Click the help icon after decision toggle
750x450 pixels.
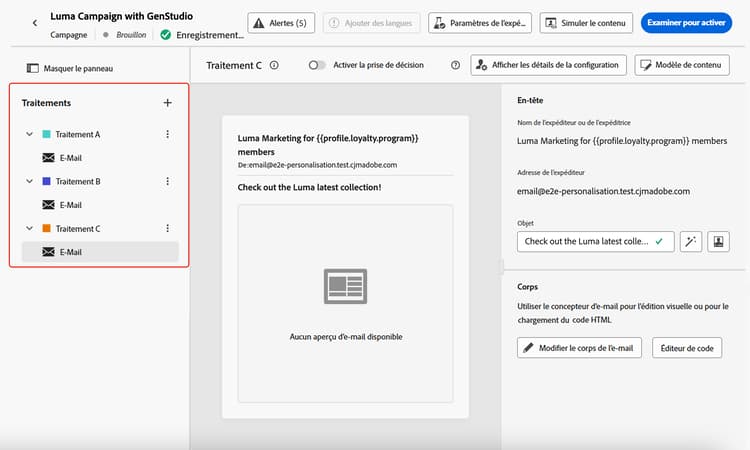[x=455, y=65]
